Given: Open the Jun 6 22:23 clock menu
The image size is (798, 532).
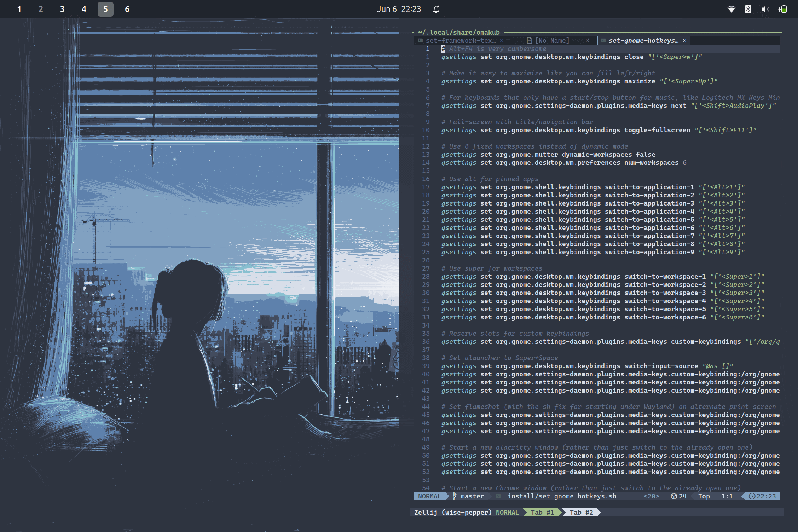Looking at the screenshot, I should coord(399,9).
